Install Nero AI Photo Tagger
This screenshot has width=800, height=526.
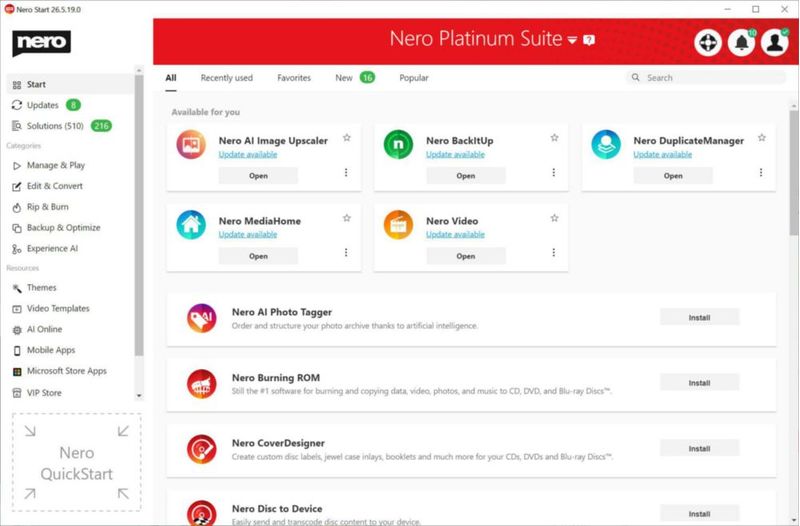click(699, 317)
